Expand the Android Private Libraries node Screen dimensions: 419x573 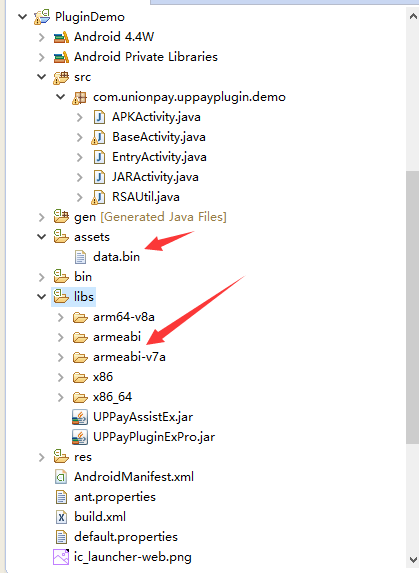click(42, 57)
